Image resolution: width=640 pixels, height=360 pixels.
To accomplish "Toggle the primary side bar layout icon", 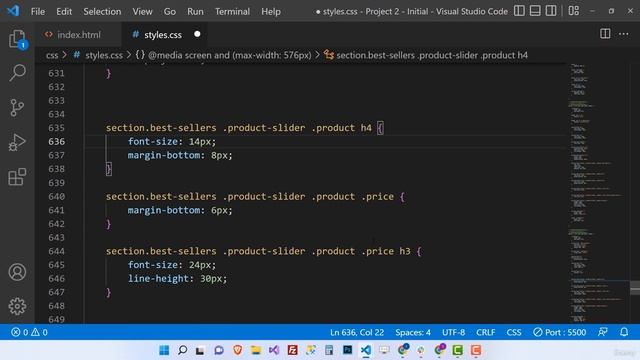I will tap(519, 11).
